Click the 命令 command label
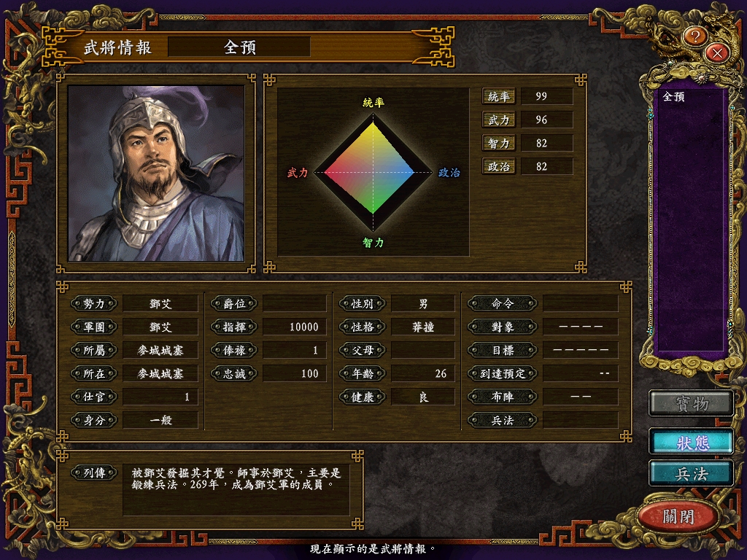Screen dimensions: 747x560 click(x=503, y=303)
